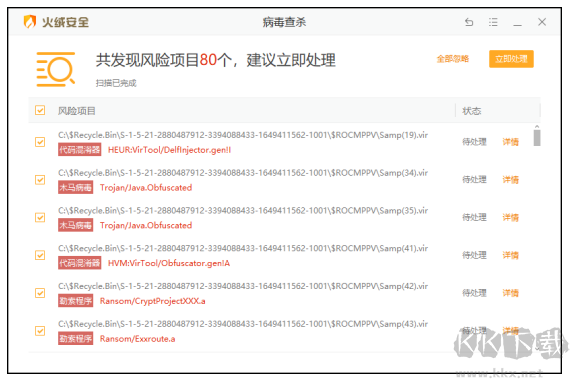Click 待处理 status for Samp(41).vir
Screen dimensions: 570x380
pyautogui.click(x=474, y=255)
